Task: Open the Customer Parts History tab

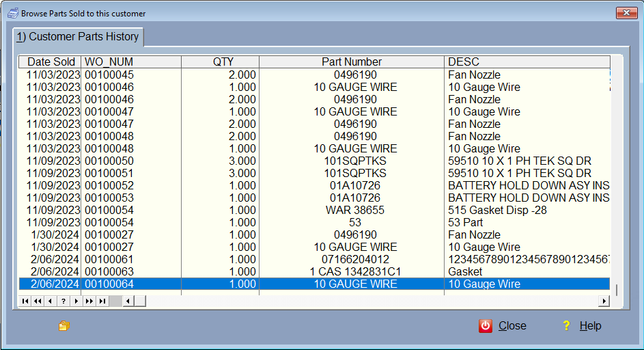Action: coord(78,37)
